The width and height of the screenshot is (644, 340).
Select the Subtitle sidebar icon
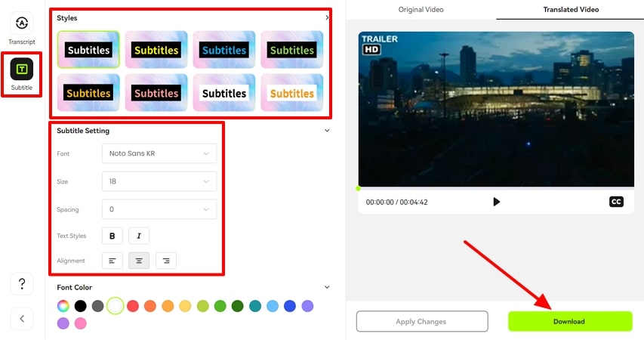pos(22,69)
